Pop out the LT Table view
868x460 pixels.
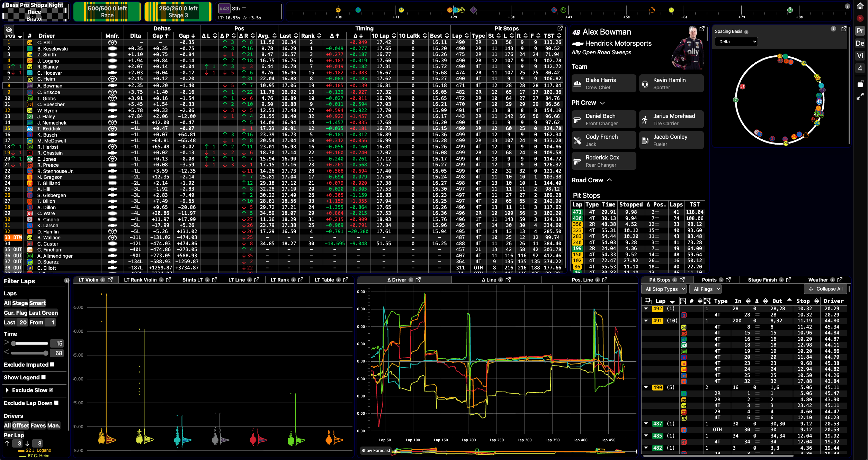click(346, 280)
